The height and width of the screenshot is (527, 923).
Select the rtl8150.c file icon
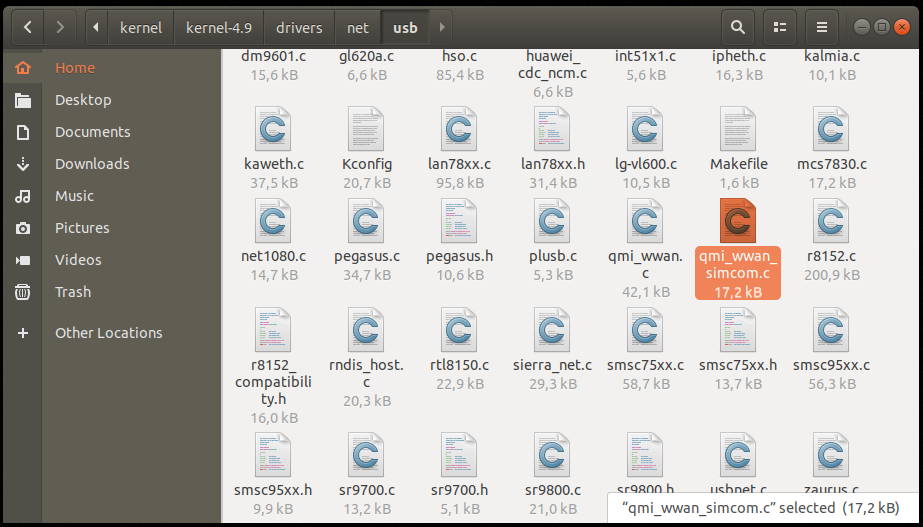click(x=459, y=330)
